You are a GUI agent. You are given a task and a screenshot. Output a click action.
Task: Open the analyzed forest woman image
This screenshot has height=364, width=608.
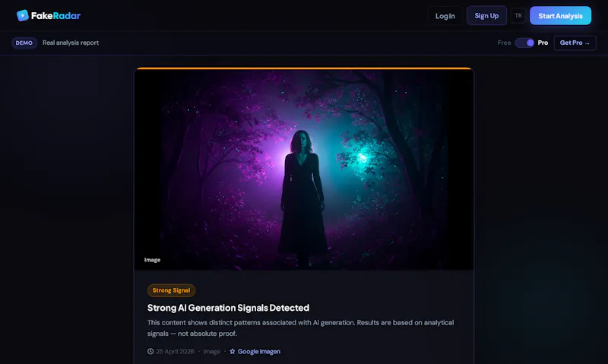[303, 169]
